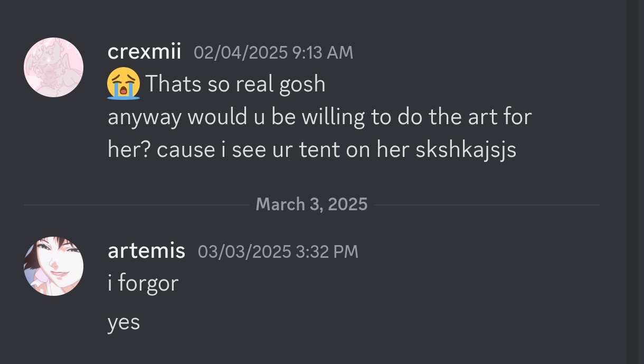Select the "yes" reply from artemis
The width and height of the screenshot is (644, 364).
(124, 322)
